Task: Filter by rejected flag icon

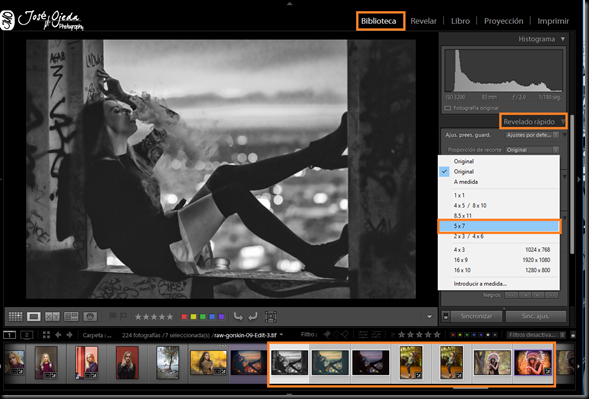Action: click(345, 334)
